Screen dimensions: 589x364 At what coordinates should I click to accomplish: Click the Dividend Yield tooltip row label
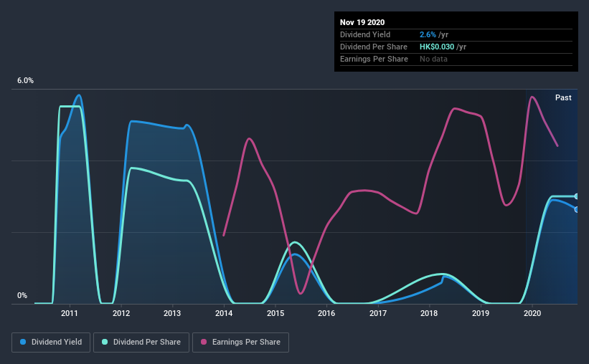(x=365, y=34)
